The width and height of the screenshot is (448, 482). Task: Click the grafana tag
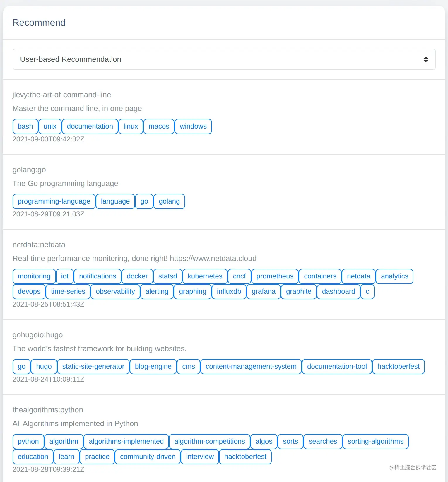(264, 292)
